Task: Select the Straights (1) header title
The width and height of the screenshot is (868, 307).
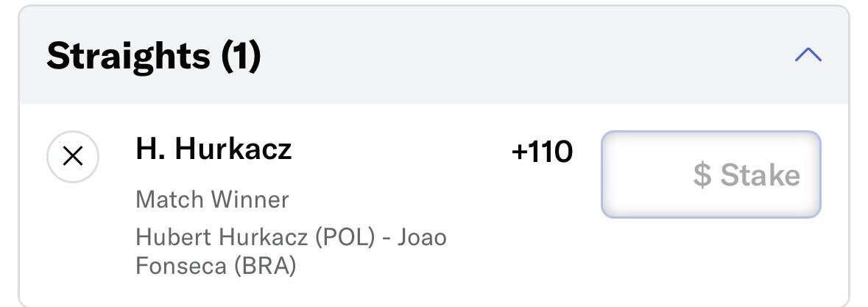Action: click(153, 57)
